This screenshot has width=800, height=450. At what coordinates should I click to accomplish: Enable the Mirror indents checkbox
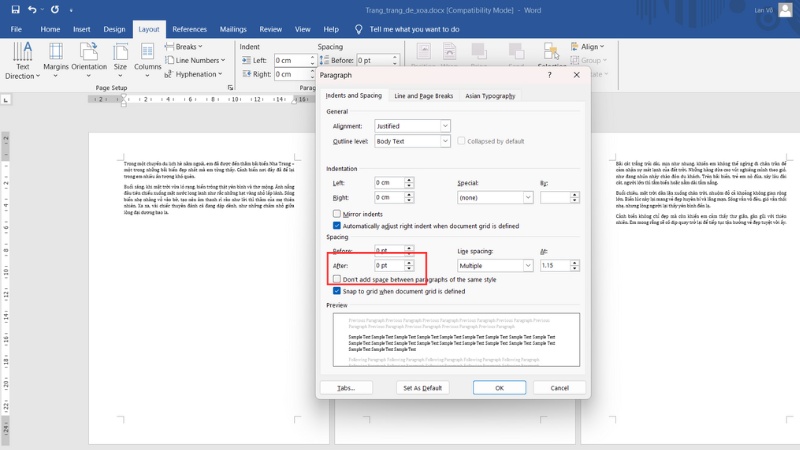tap(337, 214)
